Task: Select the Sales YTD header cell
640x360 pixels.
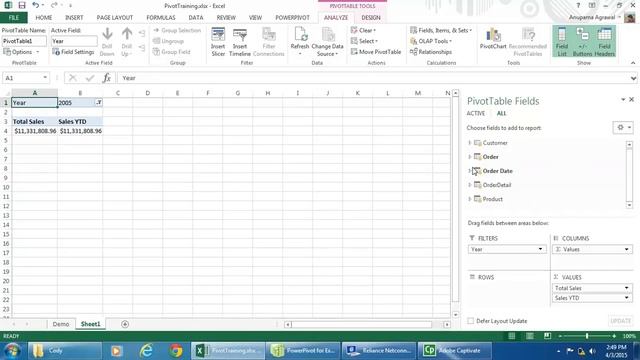Action: tap(80, 121)
